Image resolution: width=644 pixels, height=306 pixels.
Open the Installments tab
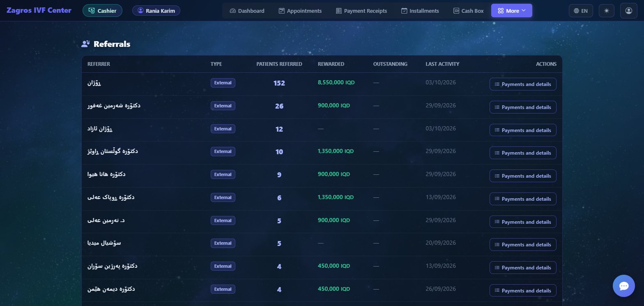click(x=420, y=11)
